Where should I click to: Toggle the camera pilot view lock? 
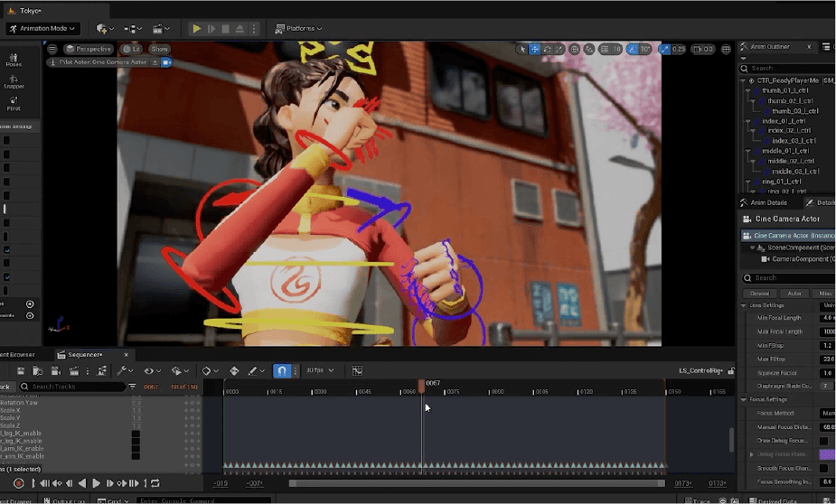click(x=167, y=62)
